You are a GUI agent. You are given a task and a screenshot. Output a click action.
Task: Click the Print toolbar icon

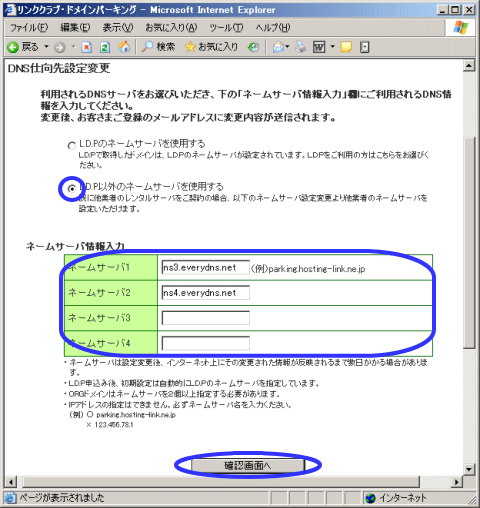point(301,47)
